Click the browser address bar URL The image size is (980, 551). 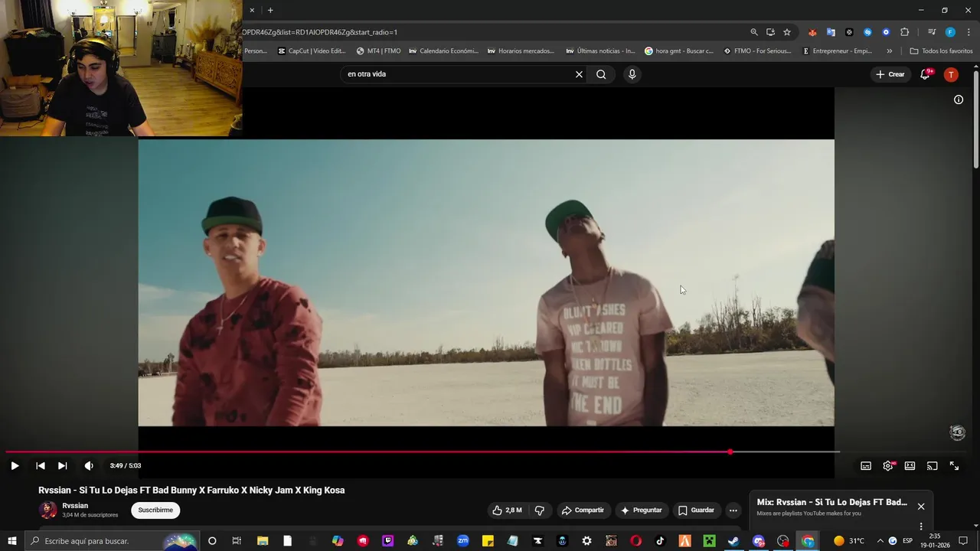(x=490, y=32)
